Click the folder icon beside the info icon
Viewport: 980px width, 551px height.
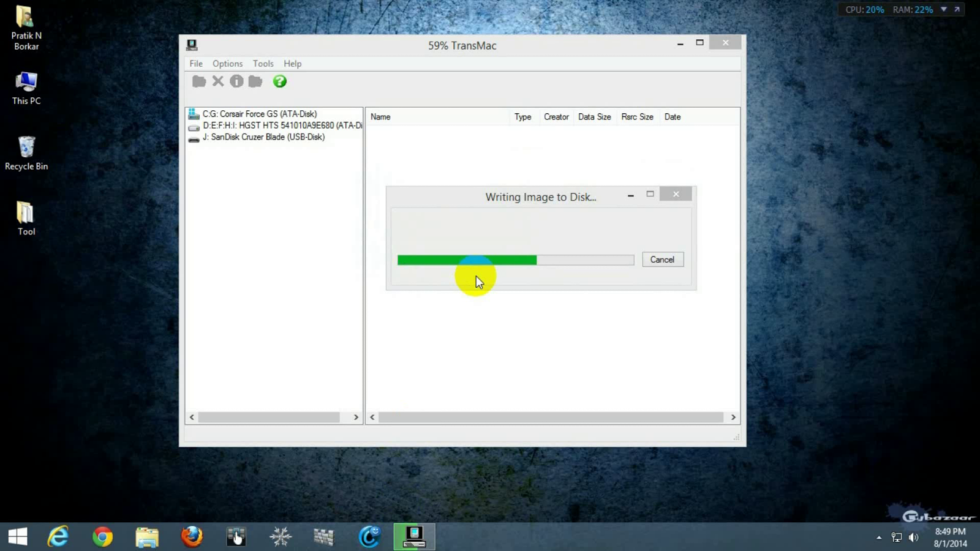click(x=255, y=81)
